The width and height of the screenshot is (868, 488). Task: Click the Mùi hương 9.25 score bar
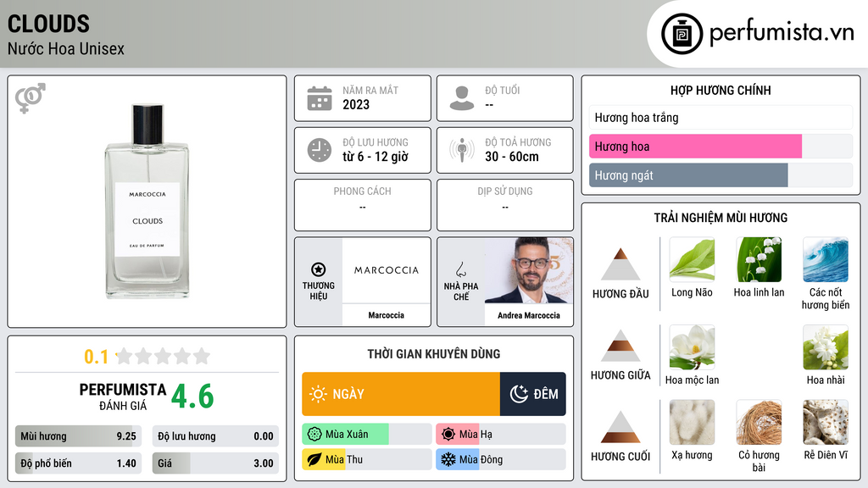coord(78,436)
